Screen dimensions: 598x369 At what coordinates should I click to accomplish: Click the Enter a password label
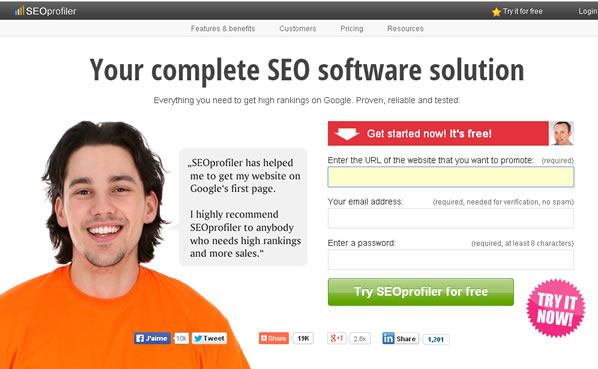click(x=362, y=243)
